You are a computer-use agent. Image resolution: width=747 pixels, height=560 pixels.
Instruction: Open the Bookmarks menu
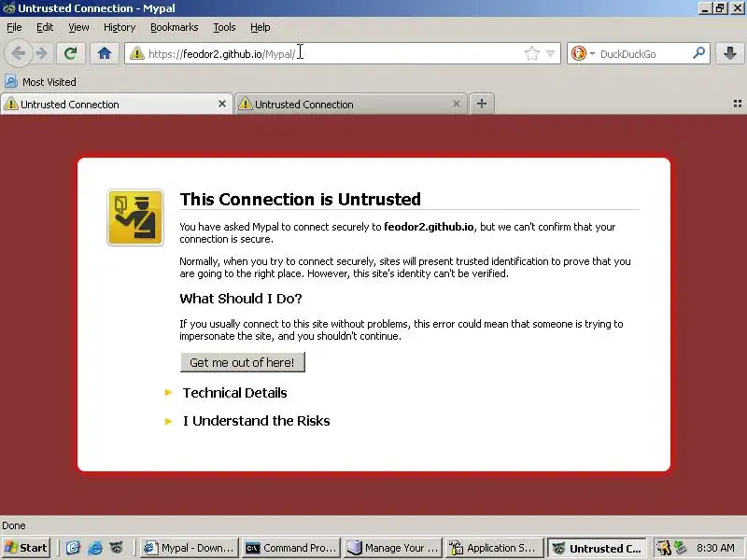point(175,27)
